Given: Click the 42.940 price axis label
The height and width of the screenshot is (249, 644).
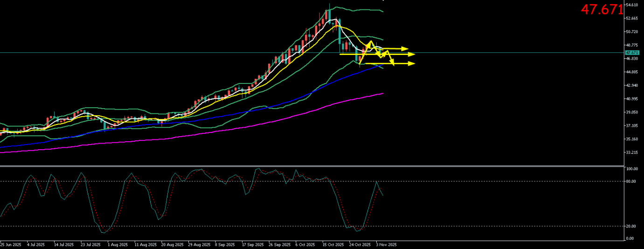Looking at the screenshot, I should (632, 85).
